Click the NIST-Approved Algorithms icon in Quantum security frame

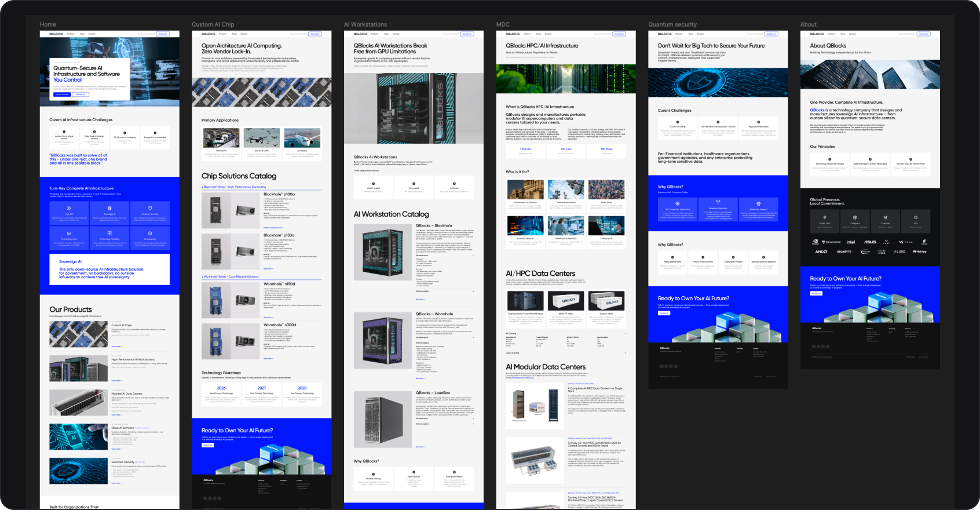coord(678,203)
